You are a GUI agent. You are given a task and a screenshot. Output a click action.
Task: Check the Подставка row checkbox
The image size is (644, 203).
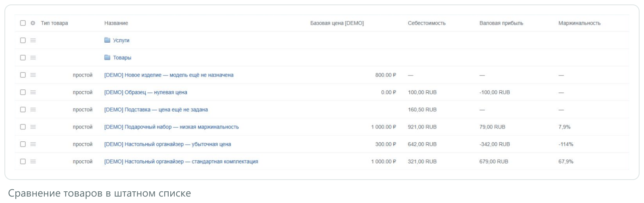[x=23, y=110]
